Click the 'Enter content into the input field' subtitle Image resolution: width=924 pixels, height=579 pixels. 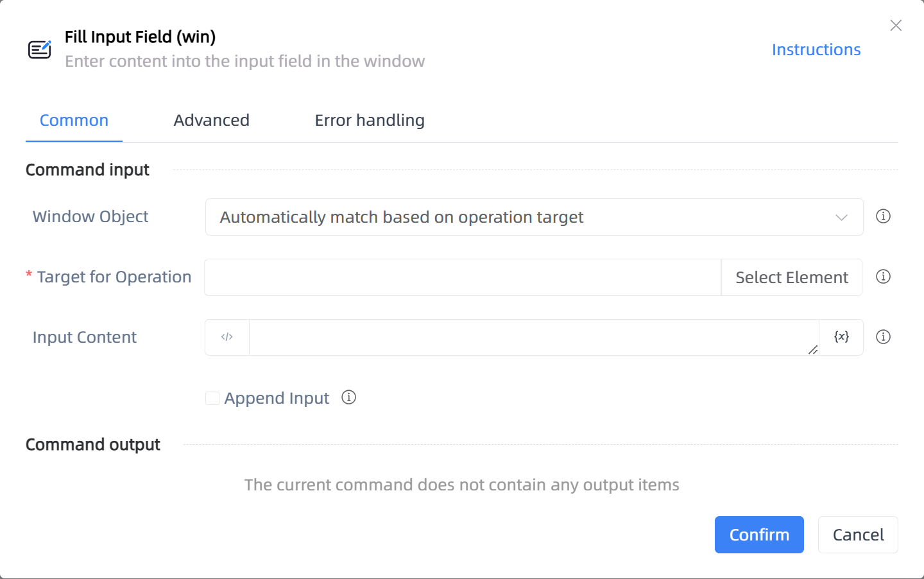[x=244, y=61]
